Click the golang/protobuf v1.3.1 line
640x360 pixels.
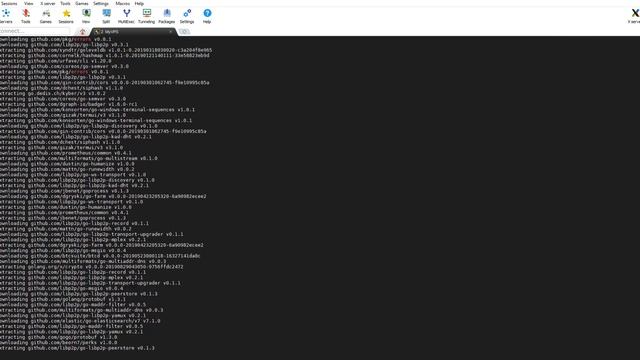click(63, 299)
